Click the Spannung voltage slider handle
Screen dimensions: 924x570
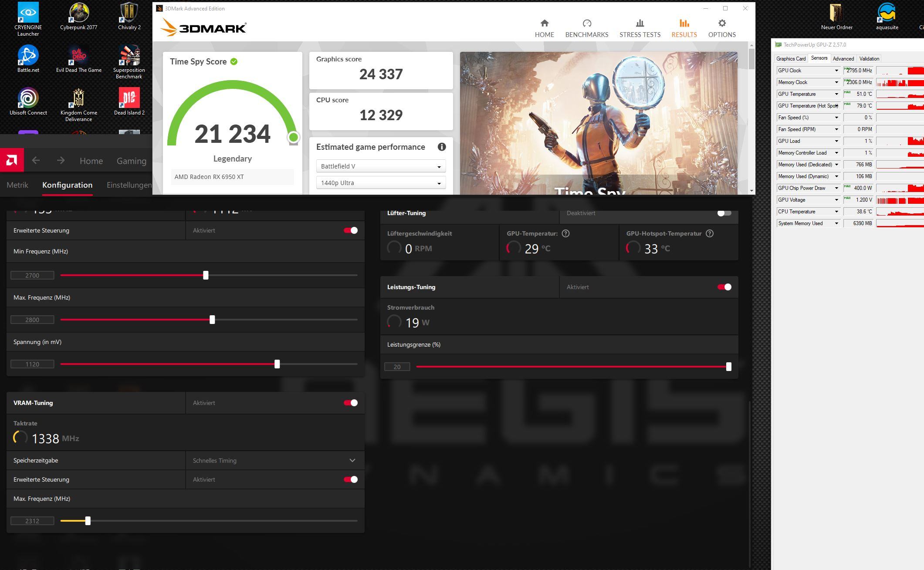coord(277,364)
